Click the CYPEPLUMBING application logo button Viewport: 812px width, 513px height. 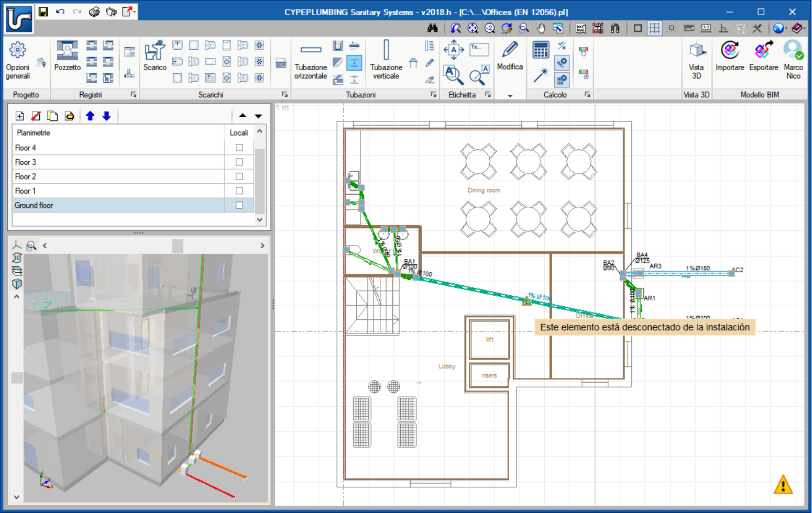[x=19, y=18]
